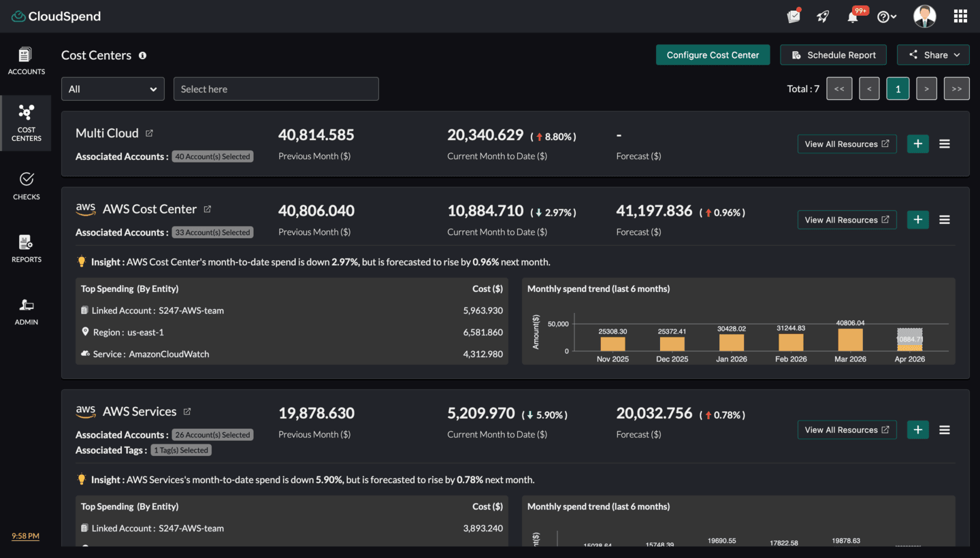The height and width of the screenshot is (558, 980).
Task: Open the apps grid icon
Action: point(960,16)
